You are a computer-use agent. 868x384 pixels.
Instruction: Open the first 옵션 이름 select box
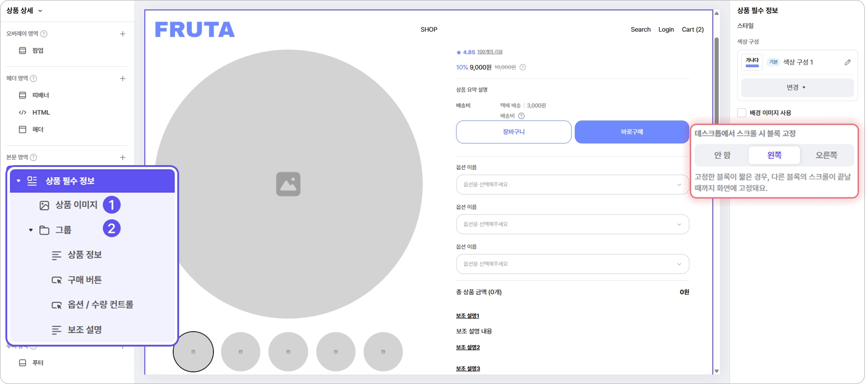[x=573, y=185]
